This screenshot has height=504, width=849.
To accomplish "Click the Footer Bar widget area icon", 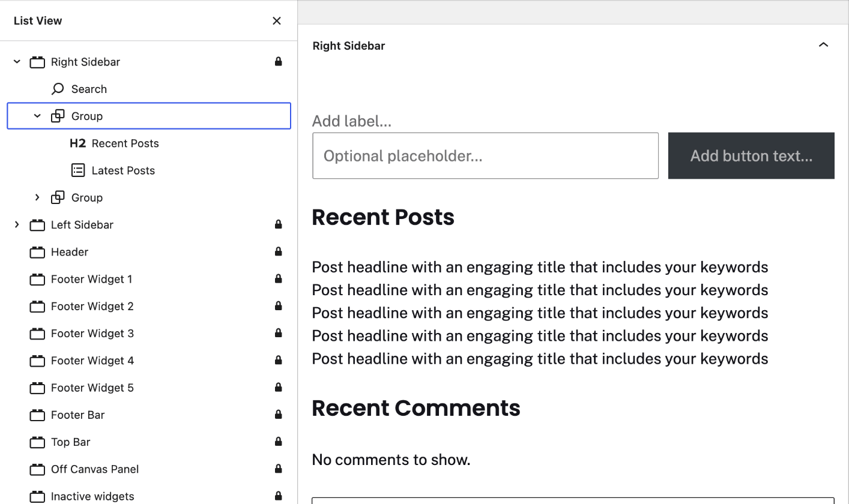I will click(37, 415).
